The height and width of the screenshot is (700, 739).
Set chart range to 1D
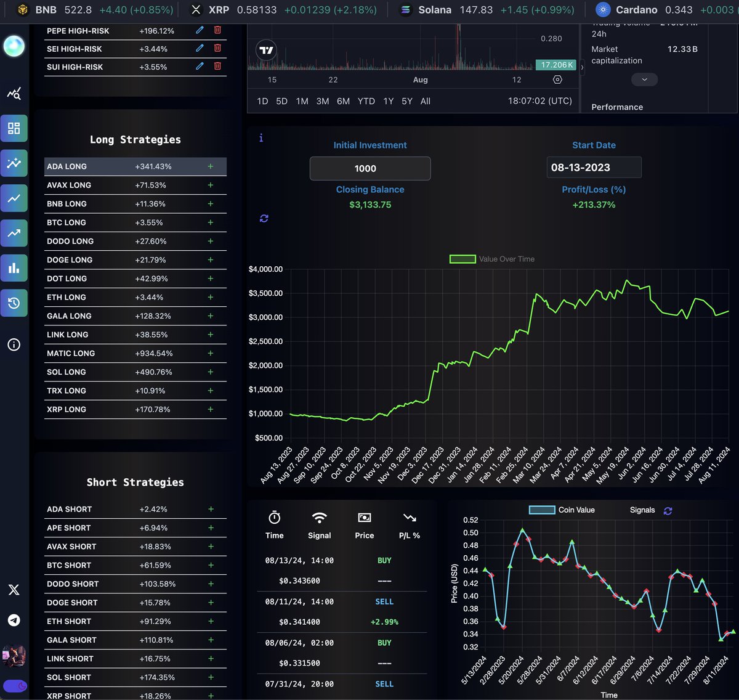click(x=262, y=101)
